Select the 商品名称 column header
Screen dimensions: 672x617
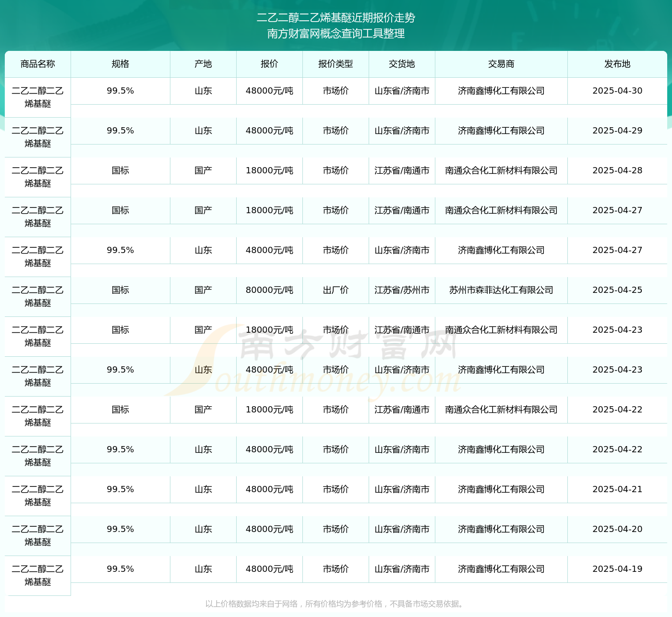coord(38,64)
